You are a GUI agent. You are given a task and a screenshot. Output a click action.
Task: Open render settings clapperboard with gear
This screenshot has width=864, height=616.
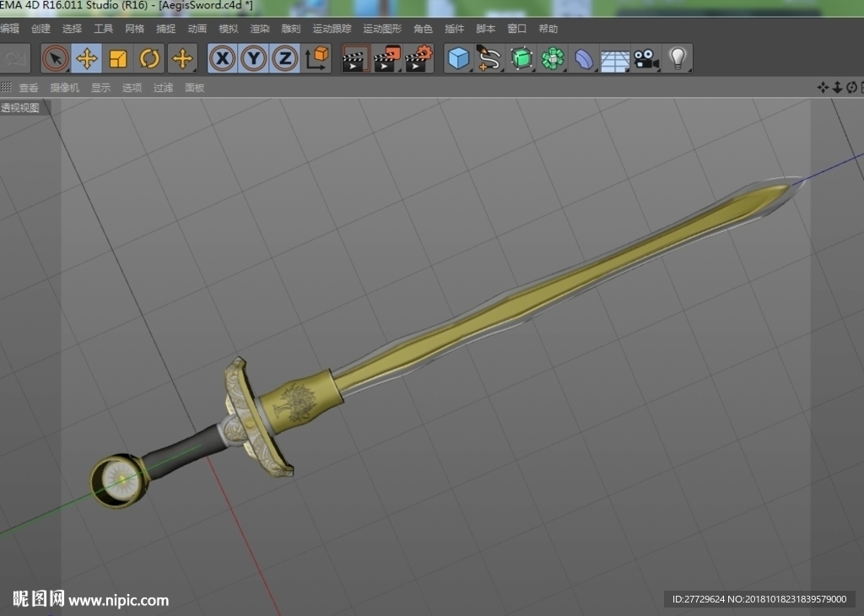pos(418,58)
